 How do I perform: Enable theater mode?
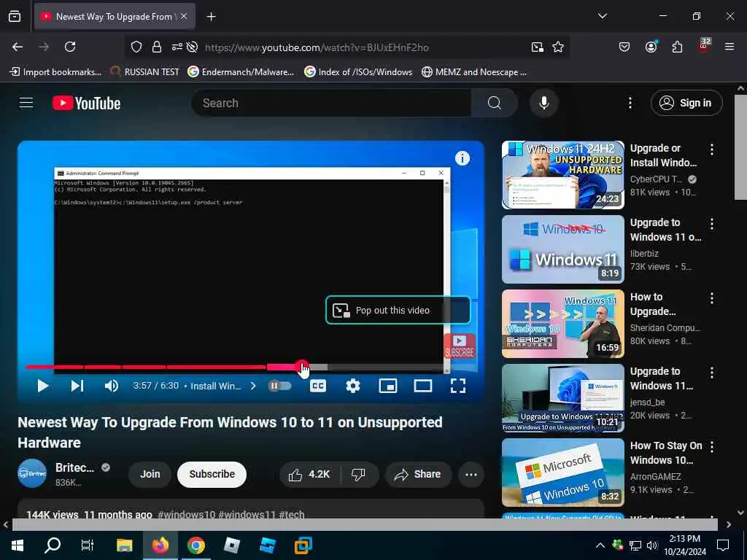click(423, 386)
